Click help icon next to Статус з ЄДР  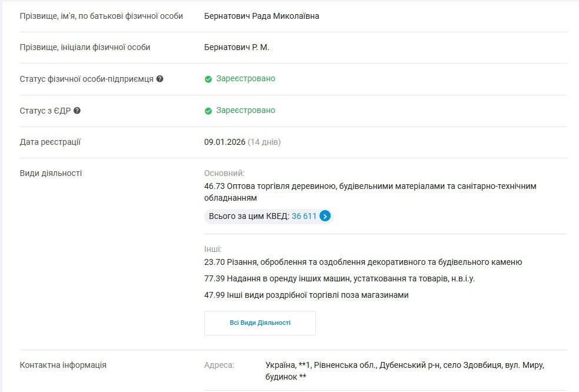tap(77, 111)
